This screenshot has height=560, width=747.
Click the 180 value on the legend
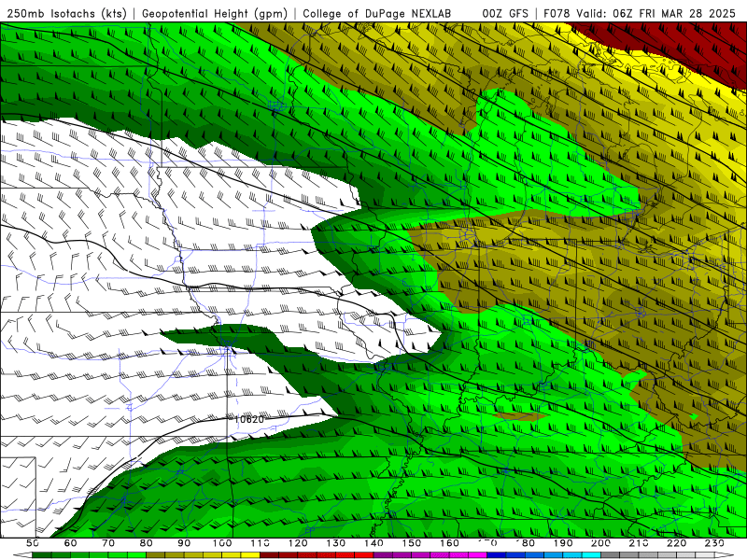(x=525, y=543)
